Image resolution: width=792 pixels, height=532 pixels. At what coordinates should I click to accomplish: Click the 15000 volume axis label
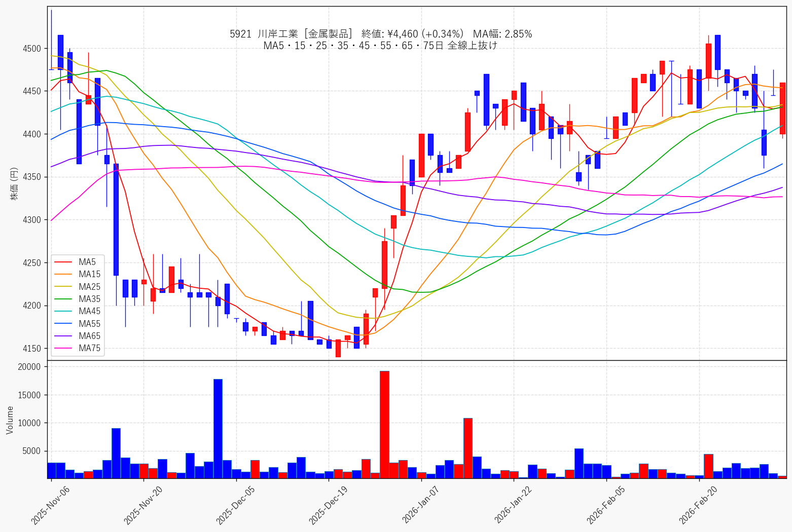pyautogui.click(x=29, y=395)
